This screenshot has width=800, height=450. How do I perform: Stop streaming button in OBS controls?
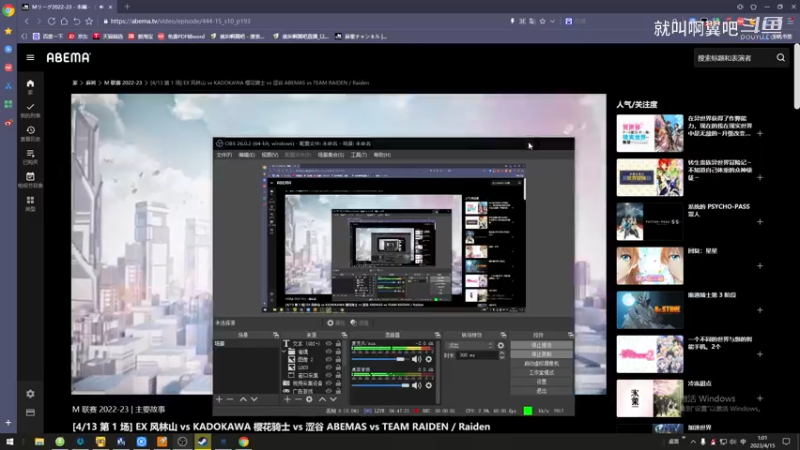pyautogui.click(x=541, y=345)
